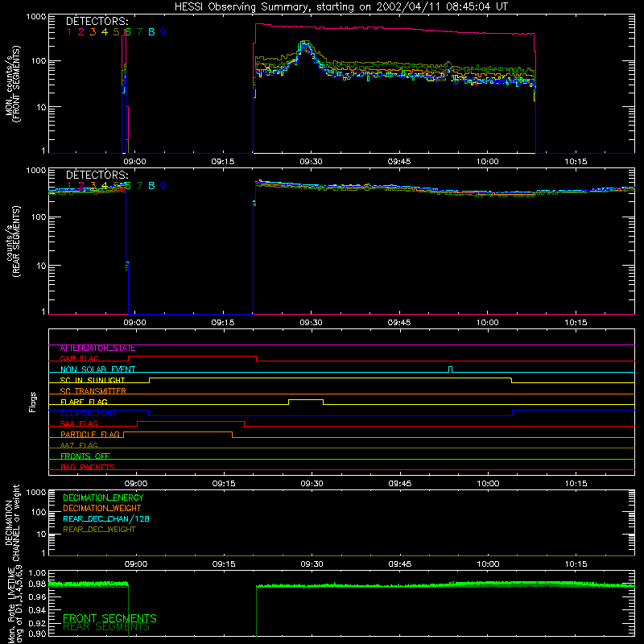This screenshot has width=644, height=644.
Task: Click the REAR_DEC_CHAN/128 legend entry
Action: 106,519
